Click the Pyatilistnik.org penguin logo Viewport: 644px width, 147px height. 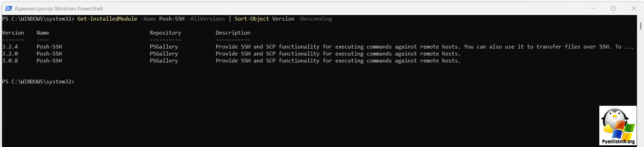click(618, 126)
